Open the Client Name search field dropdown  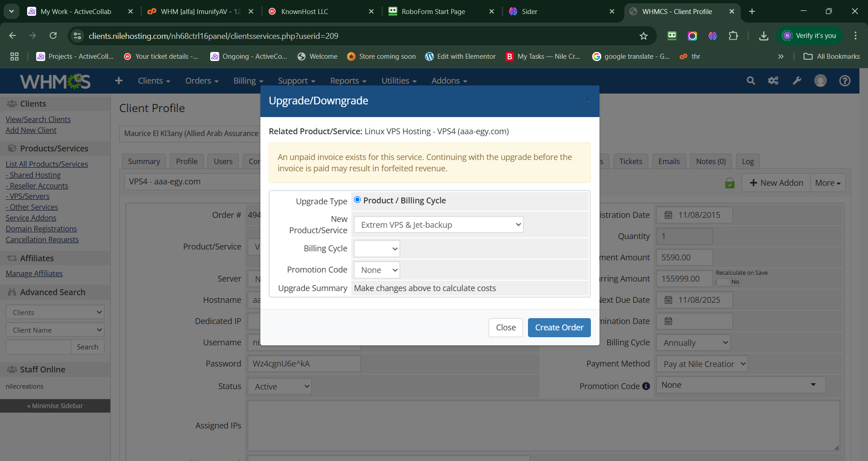coord(55,330)
